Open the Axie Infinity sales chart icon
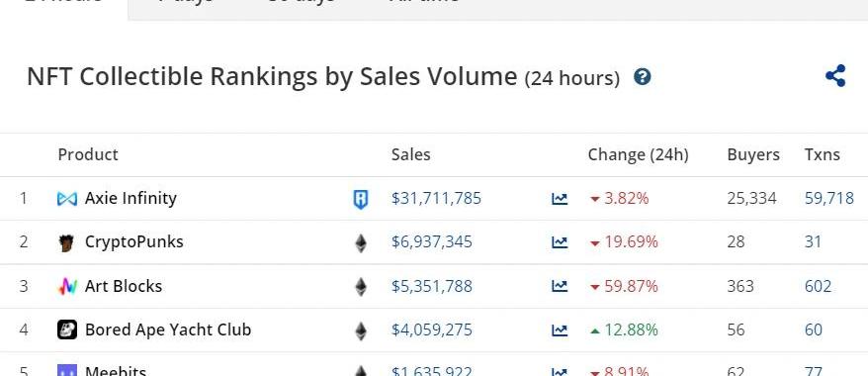Viewport: 868px width, 376px height. tap(560, 198)
